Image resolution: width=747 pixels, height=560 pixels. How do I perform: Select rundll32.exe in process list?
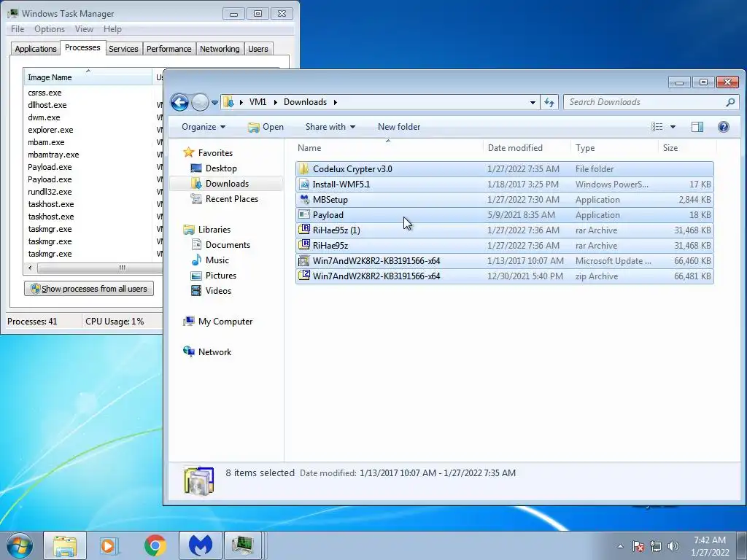(50, 192)
